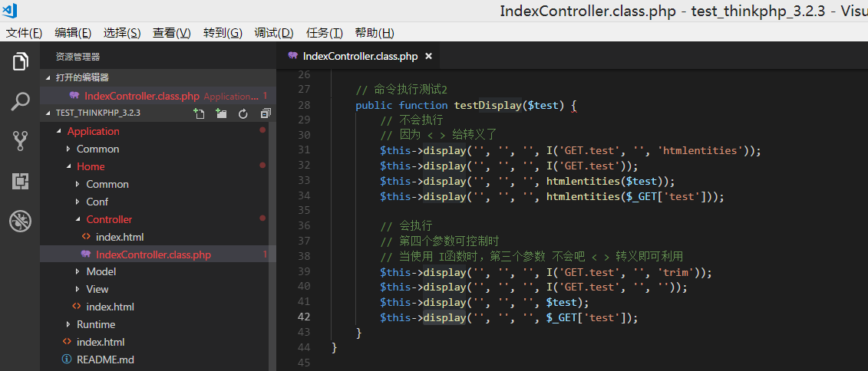Open the 选择(S) menu

(x=122, y=33)
